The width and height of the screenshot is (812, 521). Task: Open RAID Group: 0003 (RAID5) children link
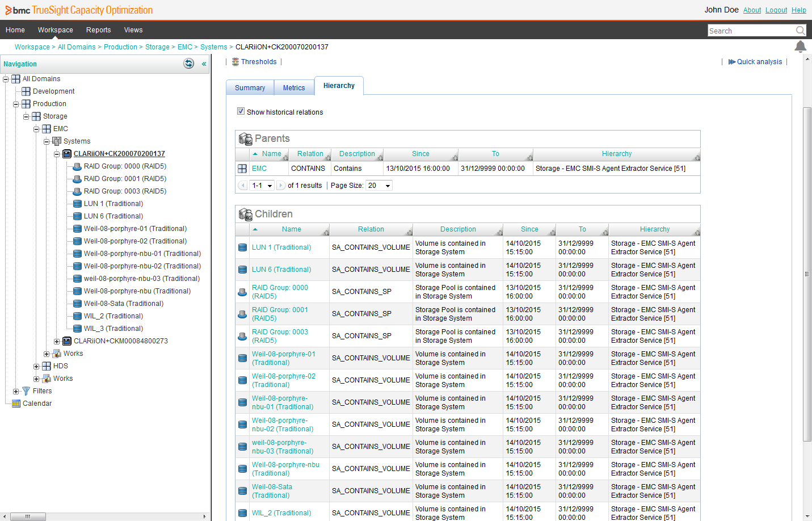(280, 336)
